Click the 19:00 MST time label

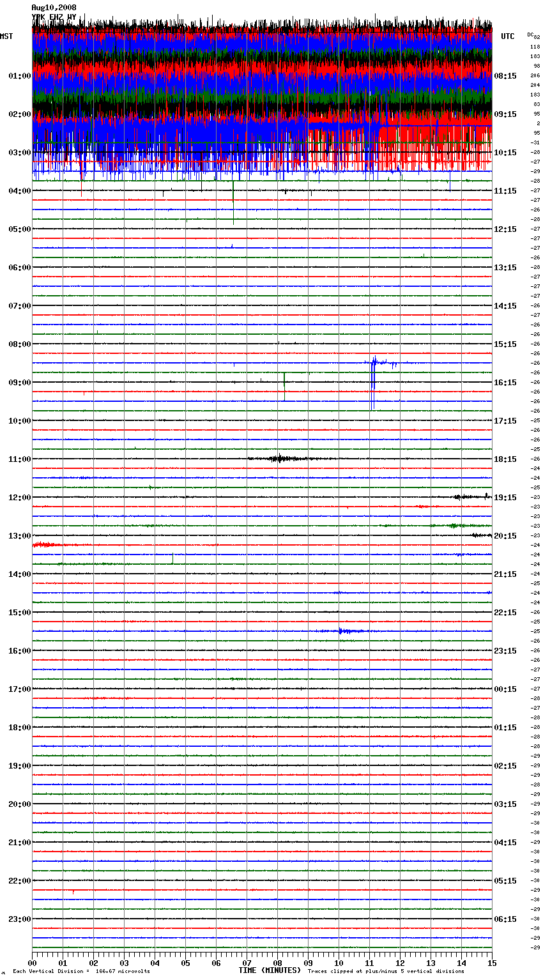click(20, 766)
